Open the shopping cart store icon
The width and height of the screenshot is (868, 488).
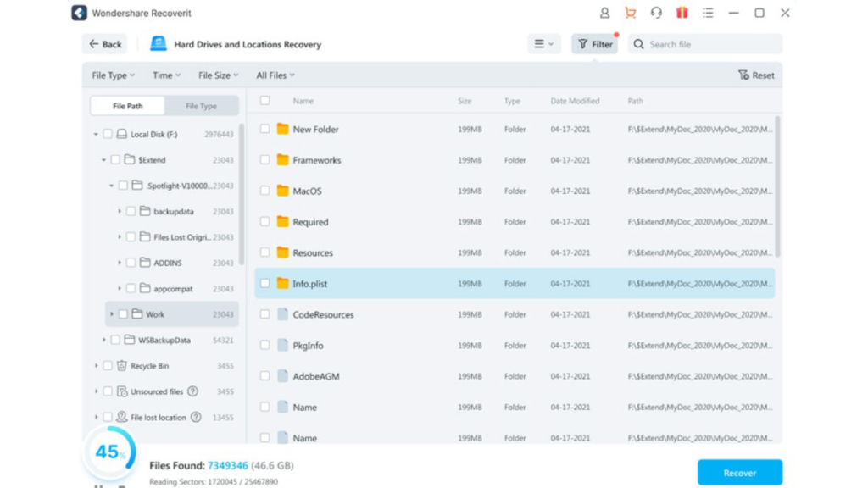click(629, 13)
